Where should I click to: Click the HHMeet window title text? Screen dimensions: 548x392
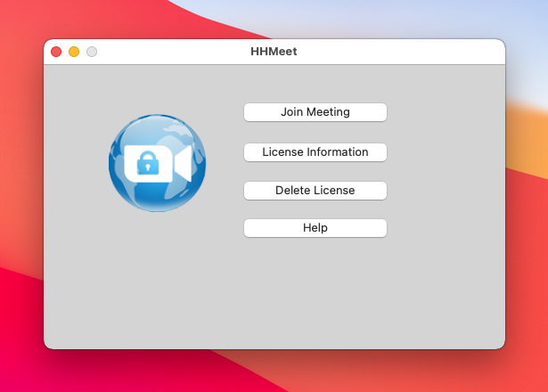(x=274, y=52)
